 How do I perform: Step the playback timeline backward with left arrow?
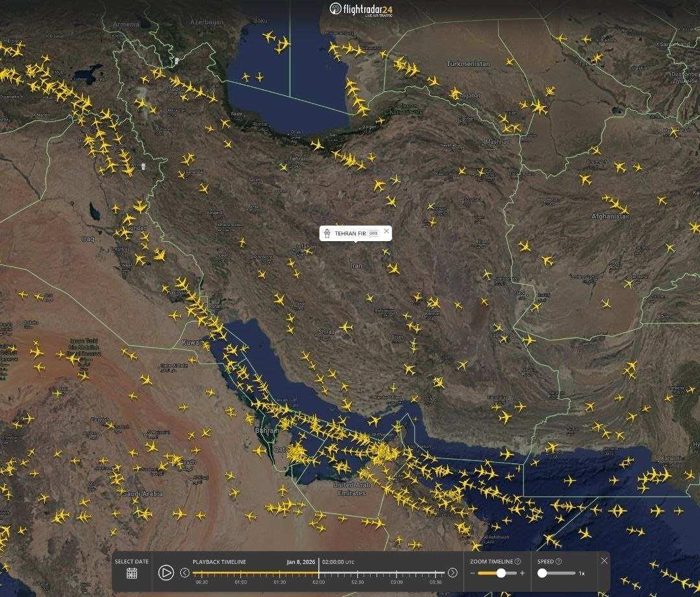tap(185, 573)
